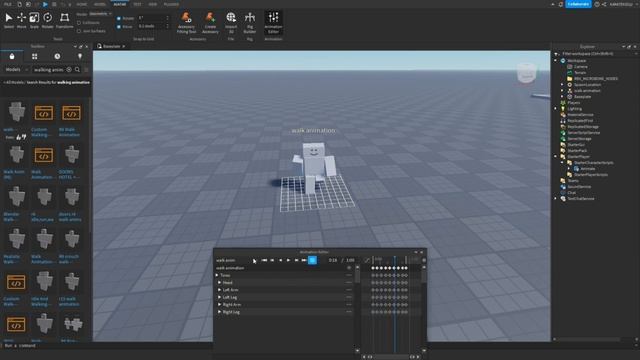This screenshot has width=640, height=360.
Task: Switch to the TEST ribbon tab
Action: click(x=137, y=4)
